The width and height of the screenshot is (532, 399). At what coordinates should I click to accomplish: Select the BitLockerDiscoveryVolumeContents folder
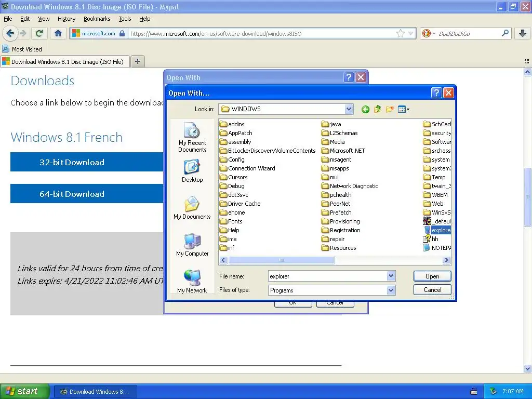[268, 151]
